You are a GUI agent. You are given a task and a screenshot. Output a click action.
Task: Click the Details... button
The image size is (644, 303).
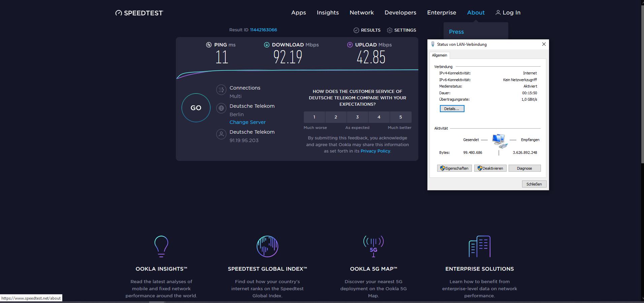click(x=452, y=109)
